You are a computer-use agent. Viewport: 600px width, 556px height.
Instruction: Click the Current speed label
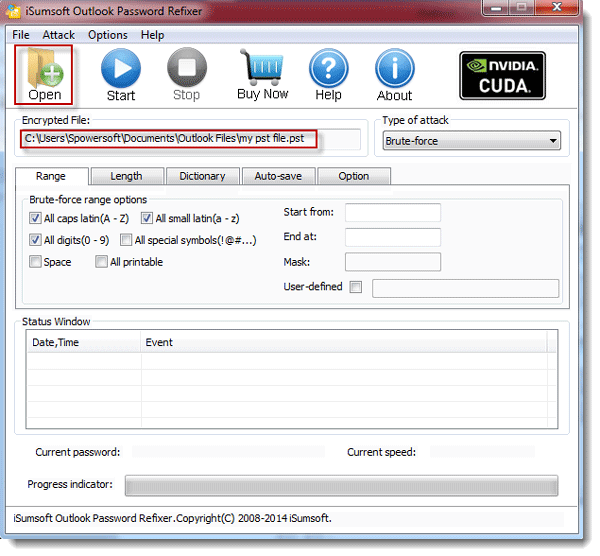click(x=382, y=452)
